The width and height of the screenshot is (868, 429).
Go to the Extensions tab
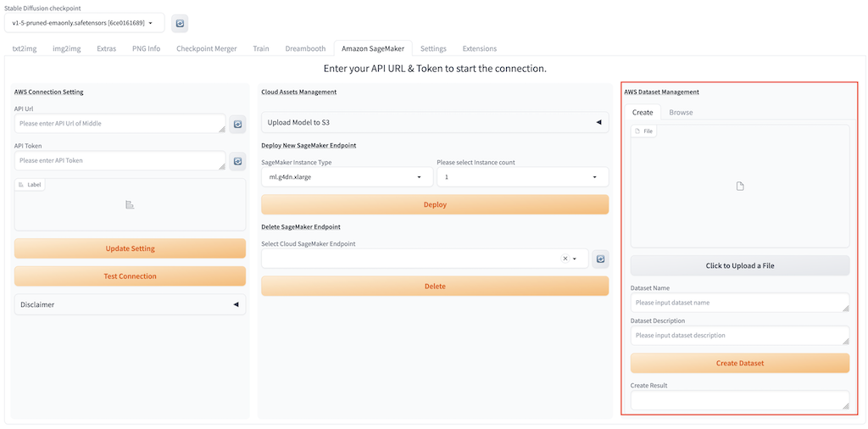(479, 48)
